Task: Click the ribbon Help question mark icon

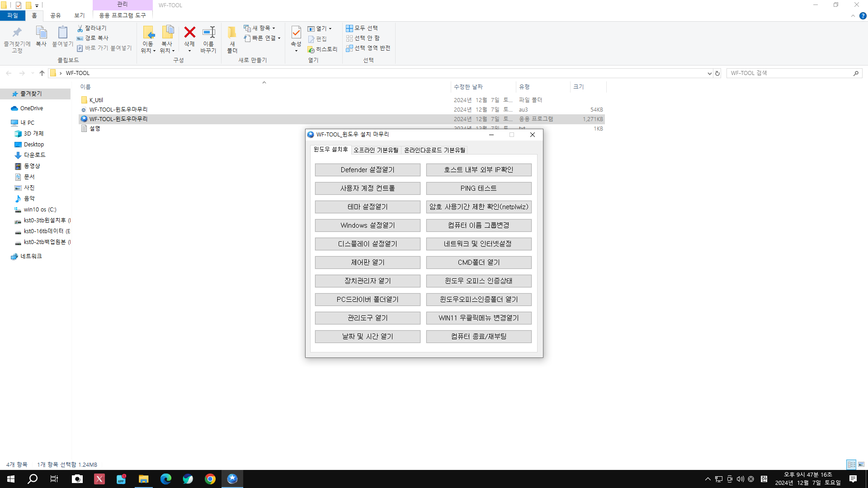Action: click(x=863, y=16)
